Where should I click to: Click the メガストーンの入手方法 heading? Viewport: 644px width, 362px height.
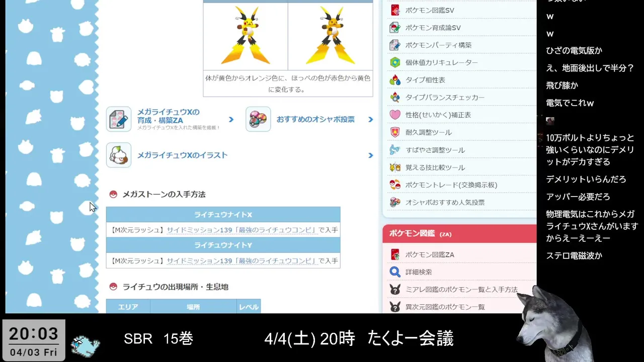point(164,194)
